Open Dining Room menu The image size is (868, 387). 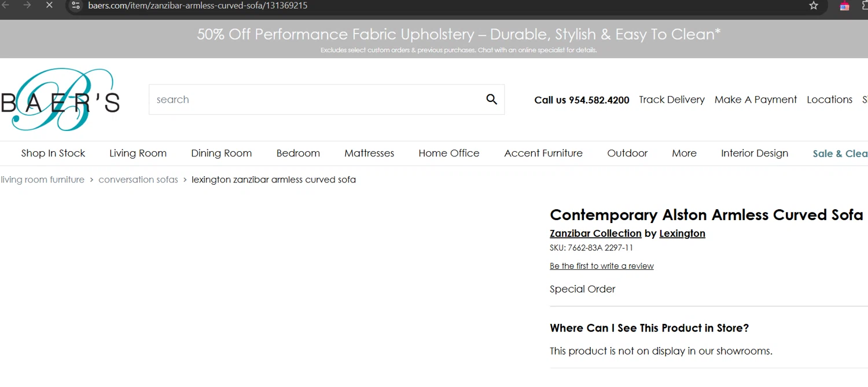click(x=222, y=153)
